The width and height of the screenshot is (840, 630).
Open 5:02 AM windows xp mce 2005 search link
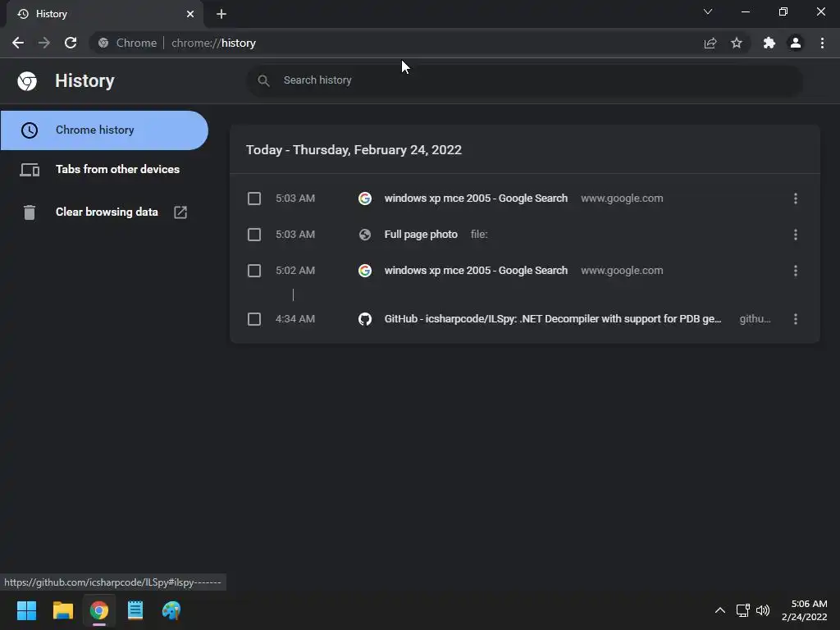(476, 271)
